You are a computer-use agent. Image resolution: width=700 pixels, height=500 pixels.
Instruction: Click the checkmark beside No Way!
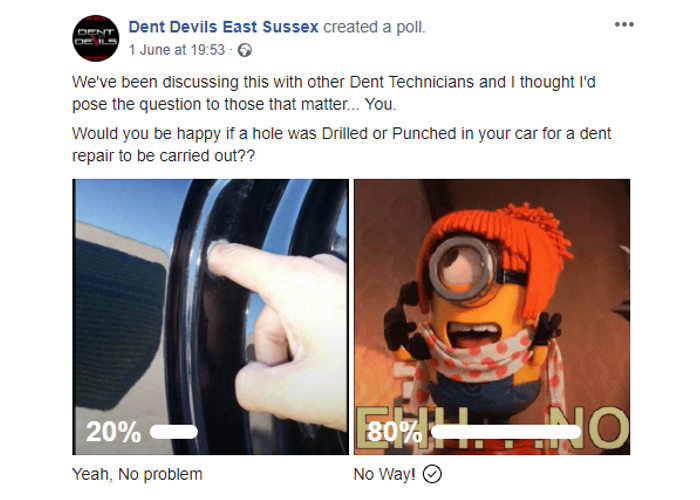tap(432, 474)
